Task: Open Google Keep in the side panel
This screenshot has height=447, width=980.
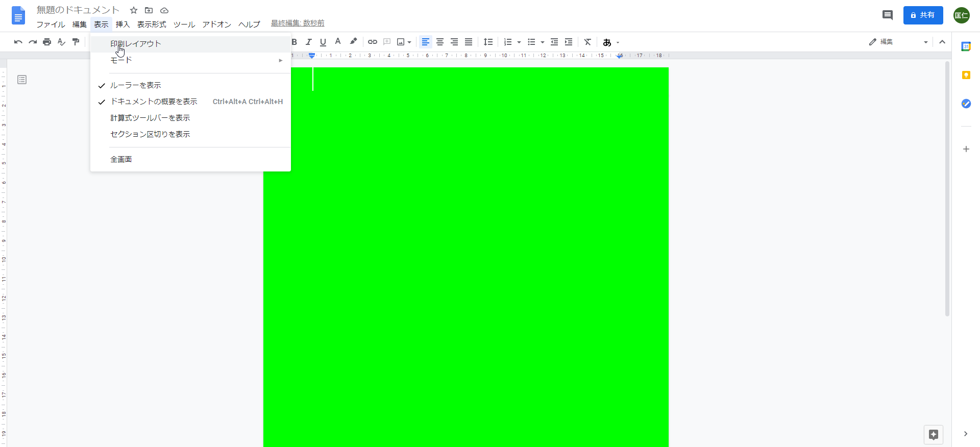Action: (x=966, y=75)
